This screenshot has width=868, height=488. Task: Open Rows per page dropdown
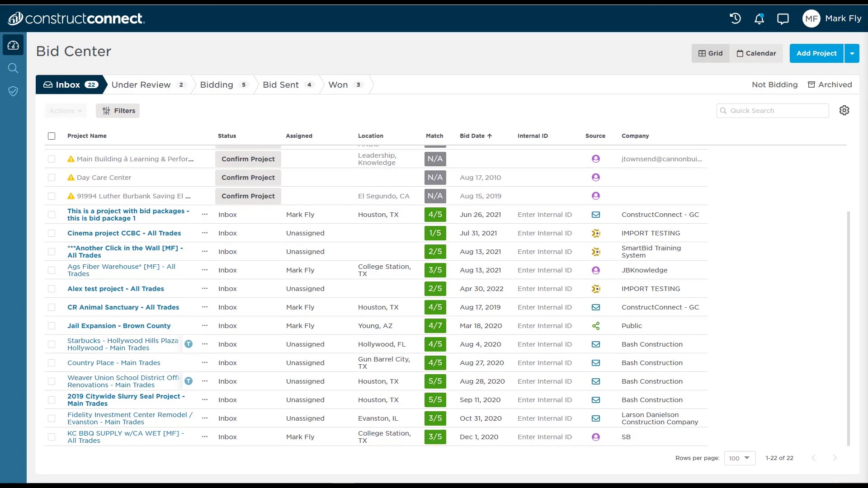[x=740, y=458]
